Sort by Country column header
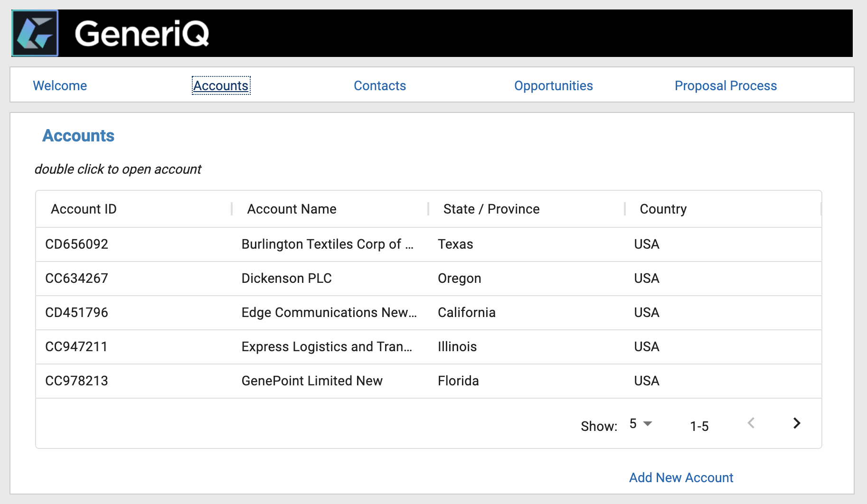The height and width of the screenshot is (504, 867). tap(663, 209)
